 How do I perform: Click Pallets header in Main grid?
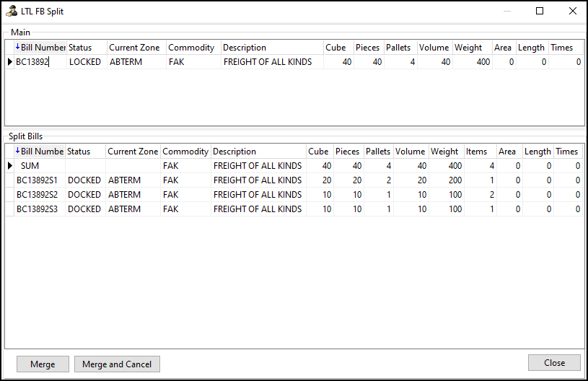400,48
